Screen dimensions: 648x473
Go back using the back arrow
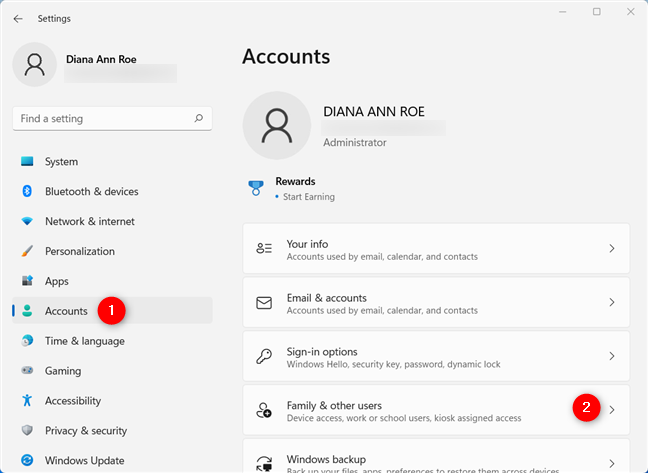tap(18, 18)
